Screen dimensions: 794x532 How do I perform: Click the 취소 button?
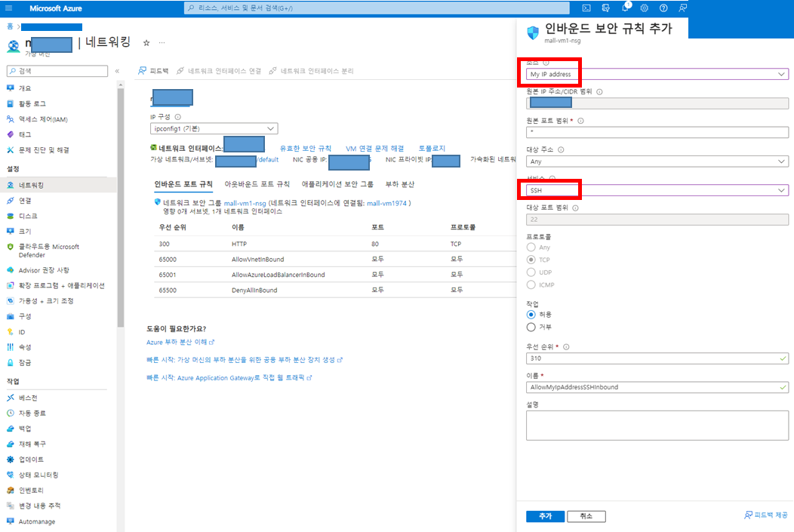click(x=586, y=516)
